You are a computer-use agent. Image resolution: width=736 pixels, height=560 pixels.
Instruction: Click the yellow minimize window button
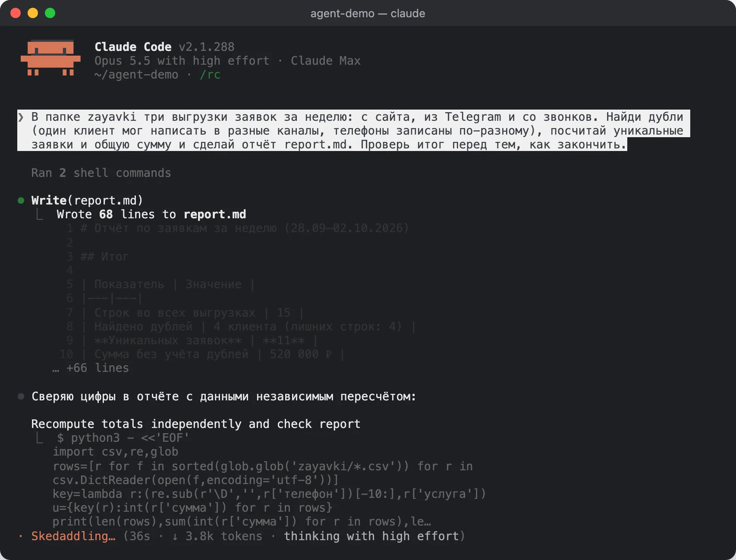(33, 13)
